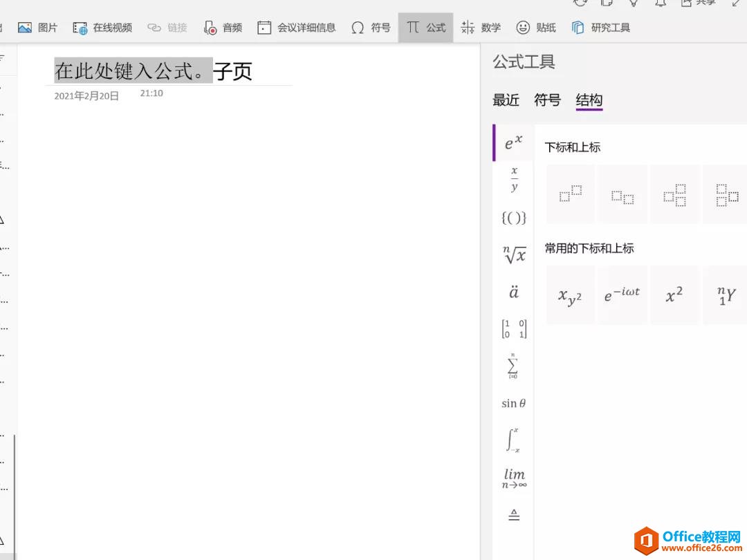The height and width of the screenshot is (560, 747).
Task: Switch to the 符号 tab in Equation Tools
Action: tap(547, 100)
